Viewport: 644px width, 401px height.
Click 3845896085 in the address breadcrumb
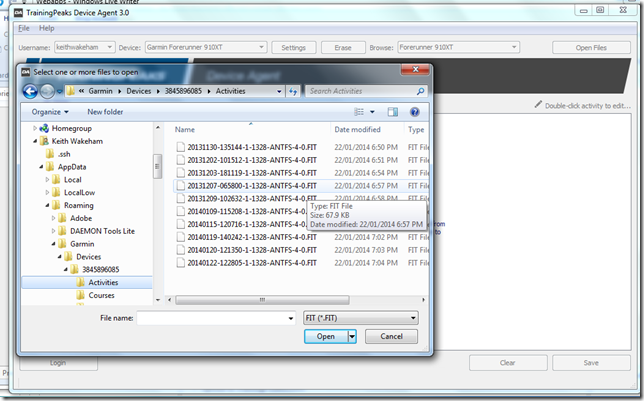[x=183, y=91]
